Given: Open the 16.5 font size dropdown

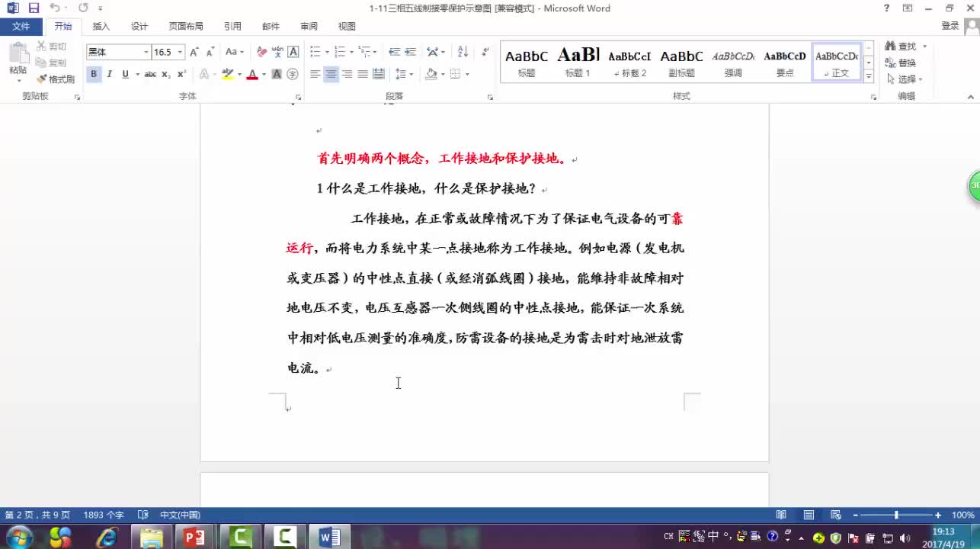Looking at the screenshot, I should (180, 52).
